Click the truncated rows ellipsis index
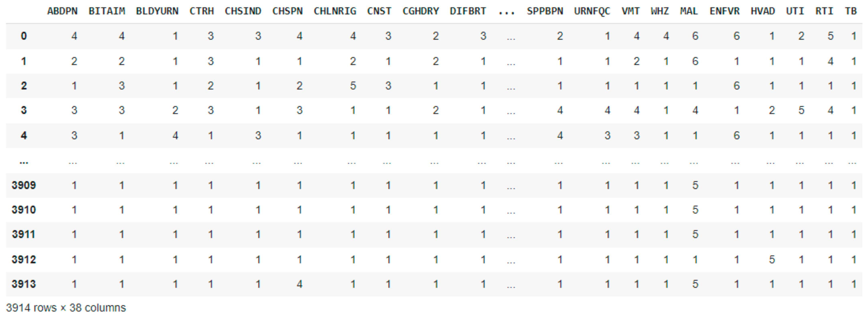 (x=24, y=163)
